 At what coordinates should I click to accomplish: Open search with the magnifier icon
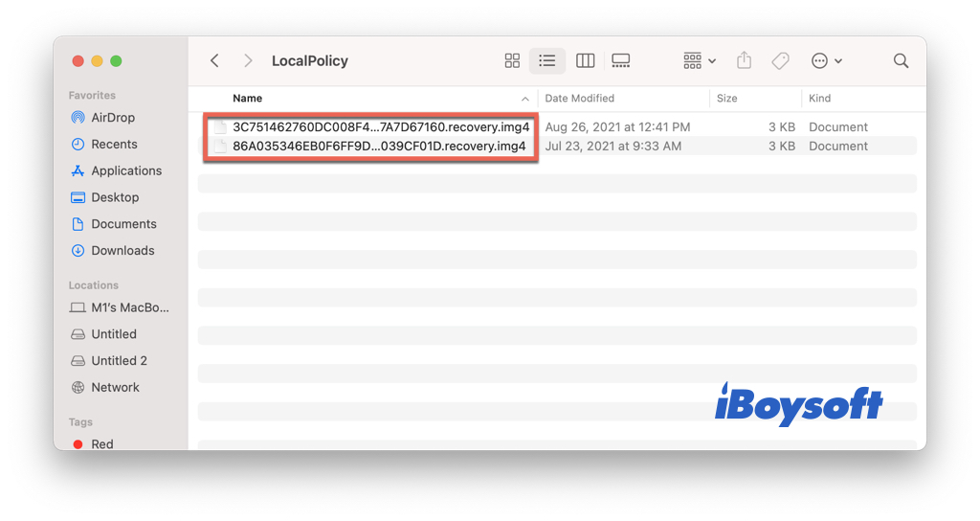pos(901,60)
